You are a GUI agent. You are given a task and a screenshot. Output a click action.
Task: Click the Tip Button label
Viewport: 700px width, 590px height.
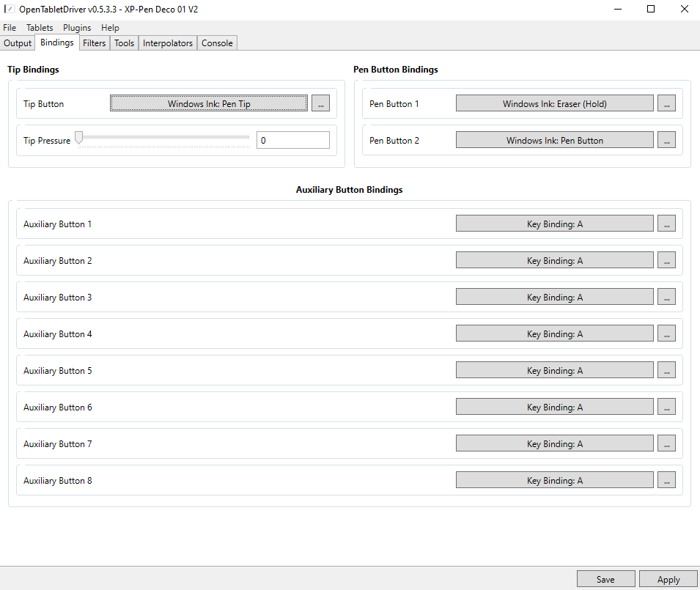coord(43,103)
